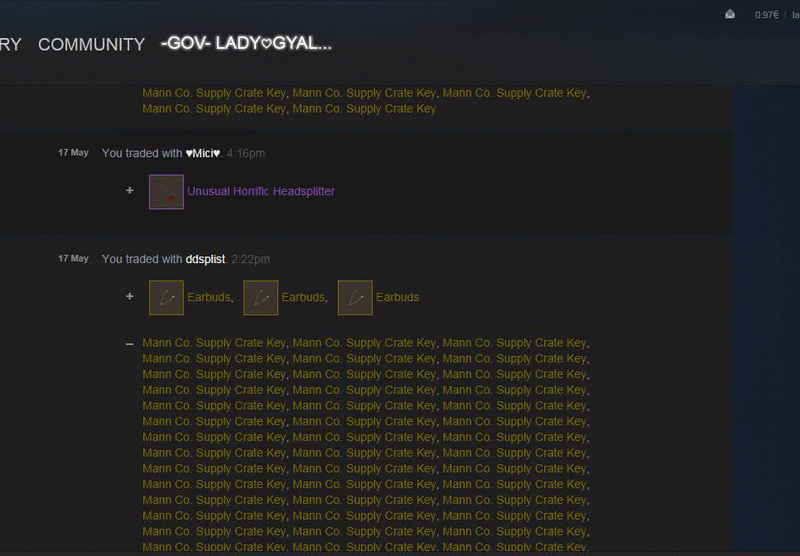Image resolution: width=800 pixels, height=556 pixels.
Task: Open the second Earbuds text link
Action: 303,297
